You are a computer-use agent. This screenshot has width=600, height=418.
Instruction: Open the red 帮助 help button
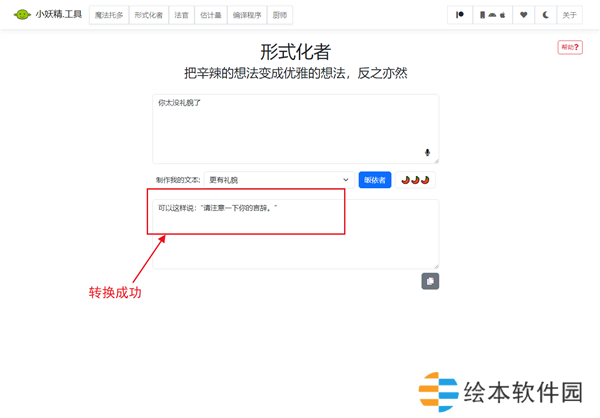[570, 47]
